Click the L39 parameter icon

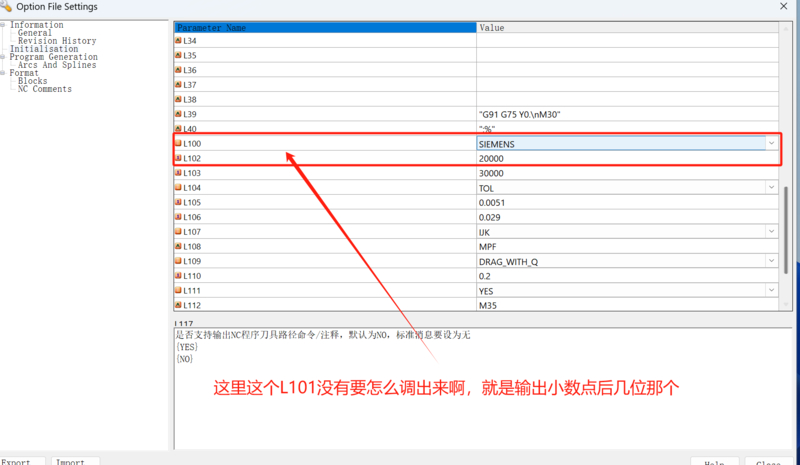point(178,114)
